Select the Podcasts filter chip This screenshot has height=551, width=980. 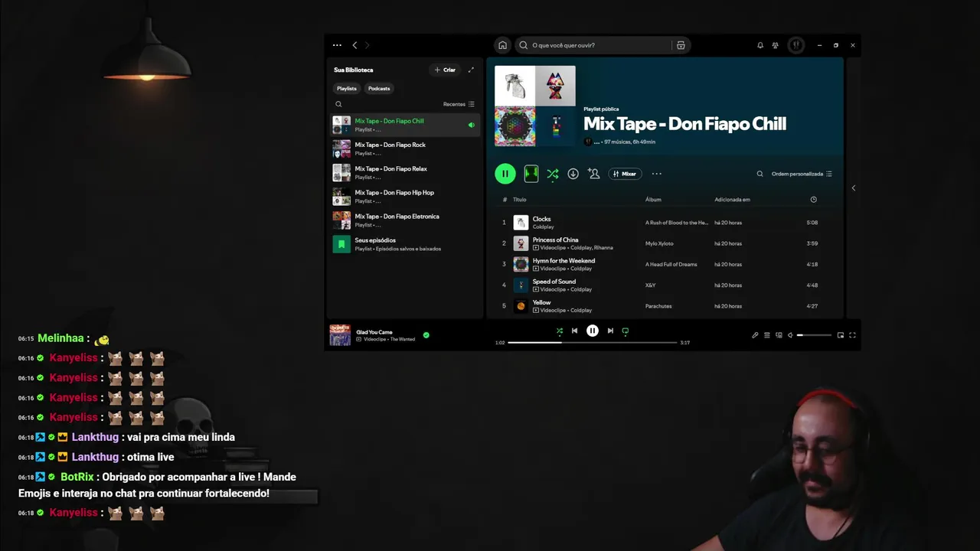tap(379, 89)
